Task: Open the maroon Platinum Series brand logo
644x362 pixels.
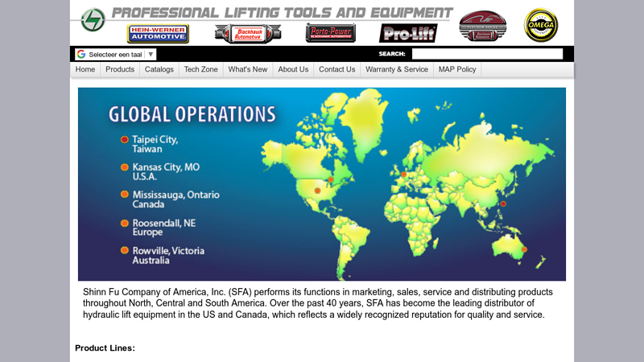Action: 482,26
